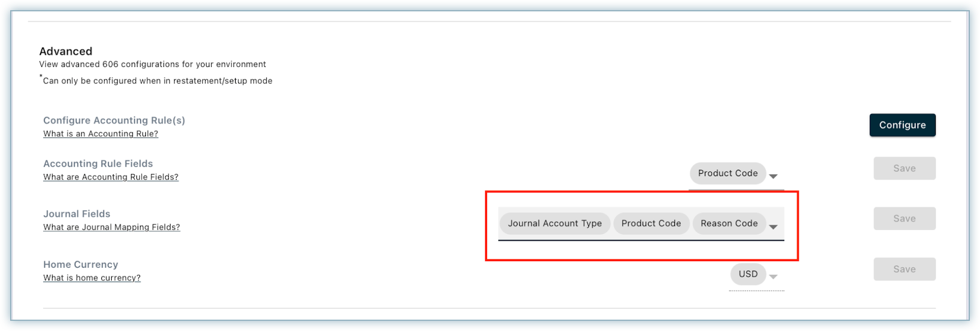Save the Accounting Rule Fields setting

904,168
